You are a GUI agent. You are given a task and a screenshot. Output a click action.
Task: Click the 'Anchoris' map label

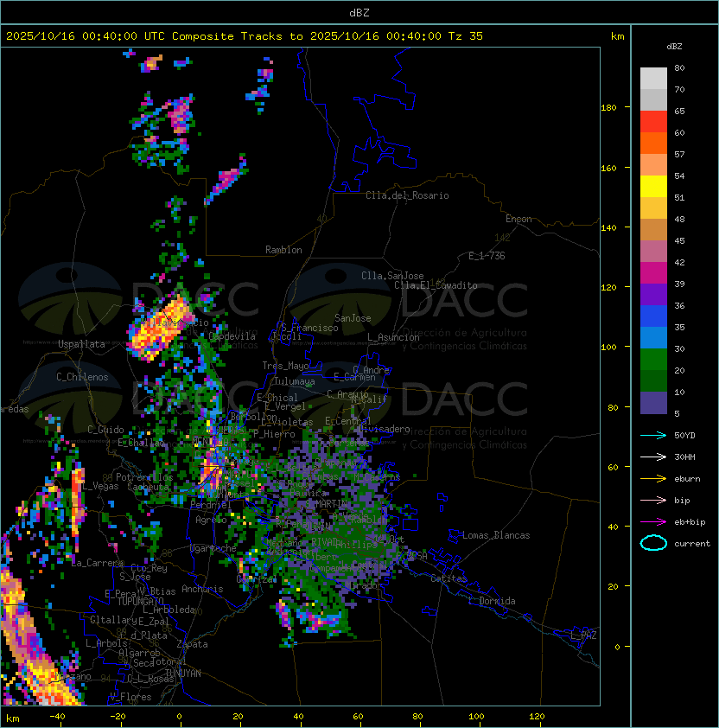[202, 589]
